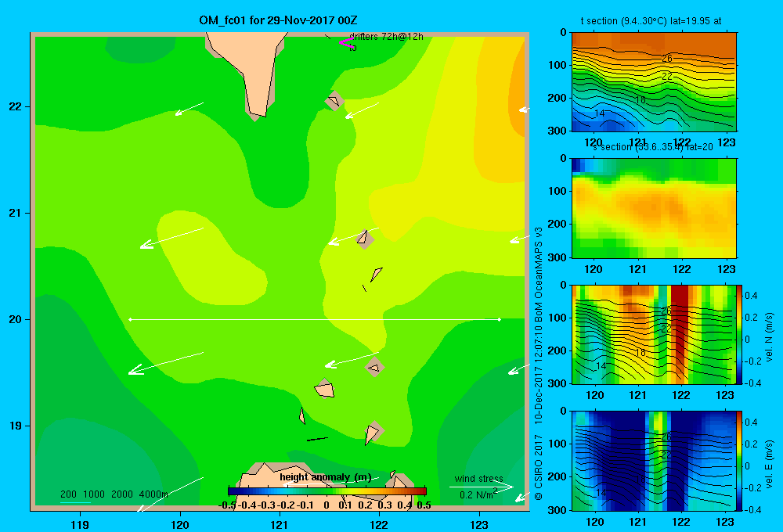
Task: Click the '121' longitude label on main map
Action: pos(280,524)
